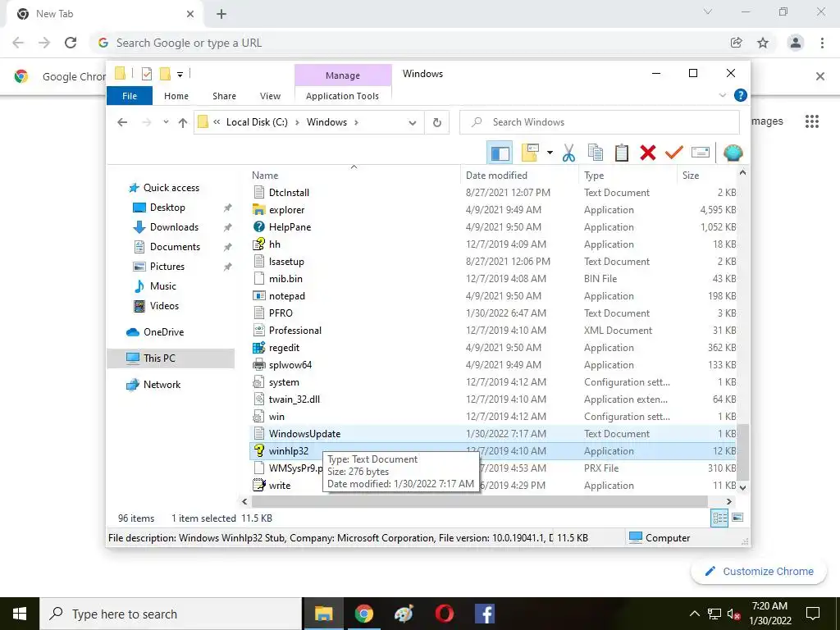The width and height of the screenshot is (840, 630).
Task: Click the orange checkmark Properties icon
Action: (674, 153)
